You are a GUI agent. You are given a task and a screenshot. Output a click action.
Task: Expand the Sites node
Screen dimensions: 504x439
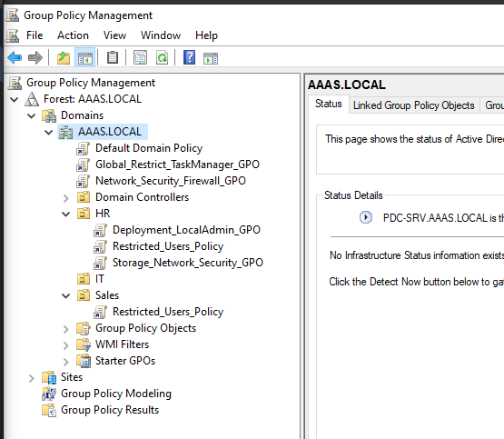31,378
